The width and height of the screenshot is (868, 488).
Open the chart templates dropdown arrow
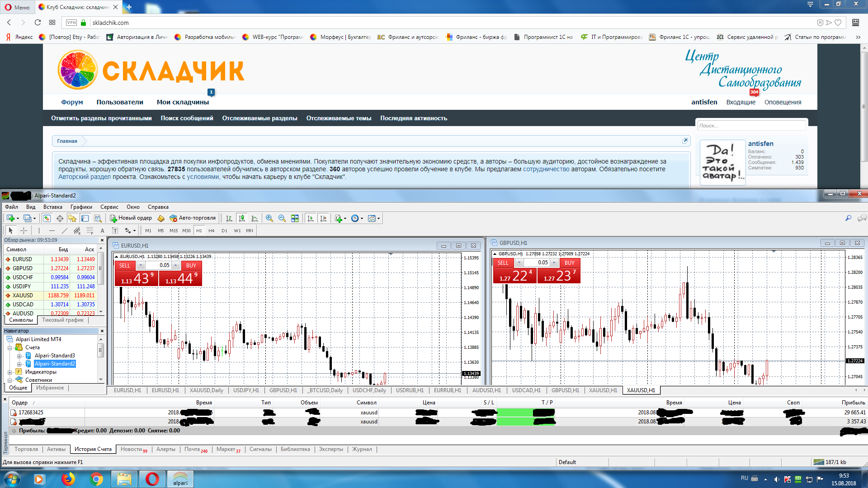click(x=379, y=218)
